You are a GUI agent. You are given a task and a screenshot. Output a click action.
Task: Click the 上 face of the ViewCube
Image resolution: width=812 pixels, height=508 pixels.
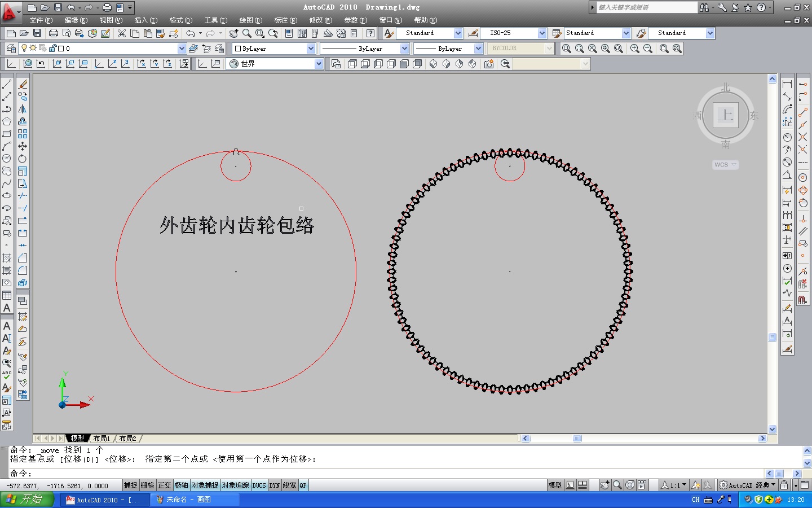point(726,116)
